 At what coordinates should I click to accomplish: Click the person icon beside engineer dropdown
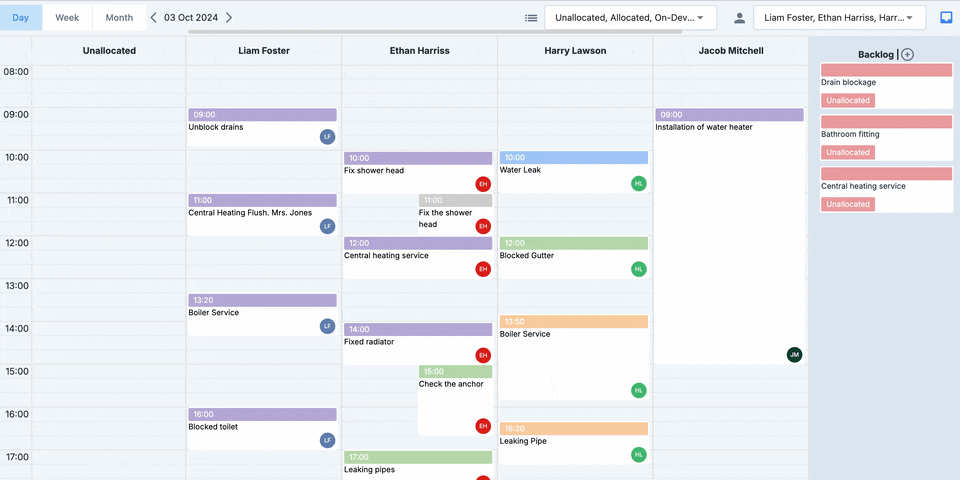pos(740,18)
